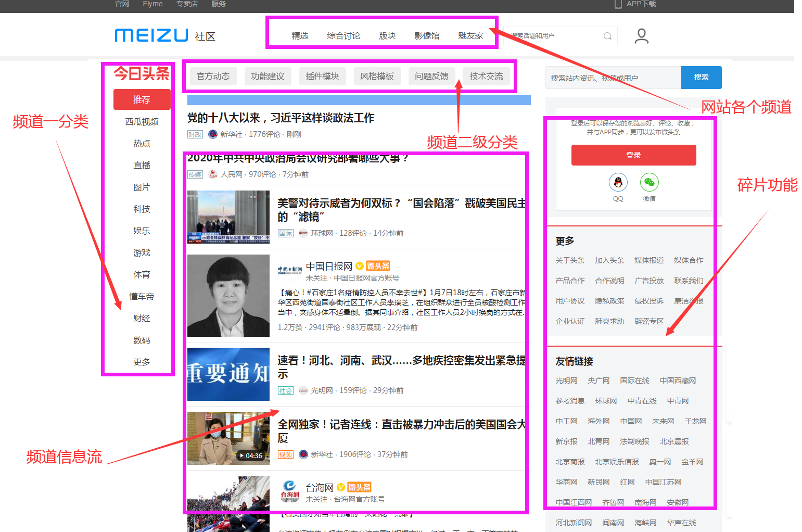The image size is (802, 532).
Task: Open the 综合讨论 navigation tab
Action: point(343,36)
